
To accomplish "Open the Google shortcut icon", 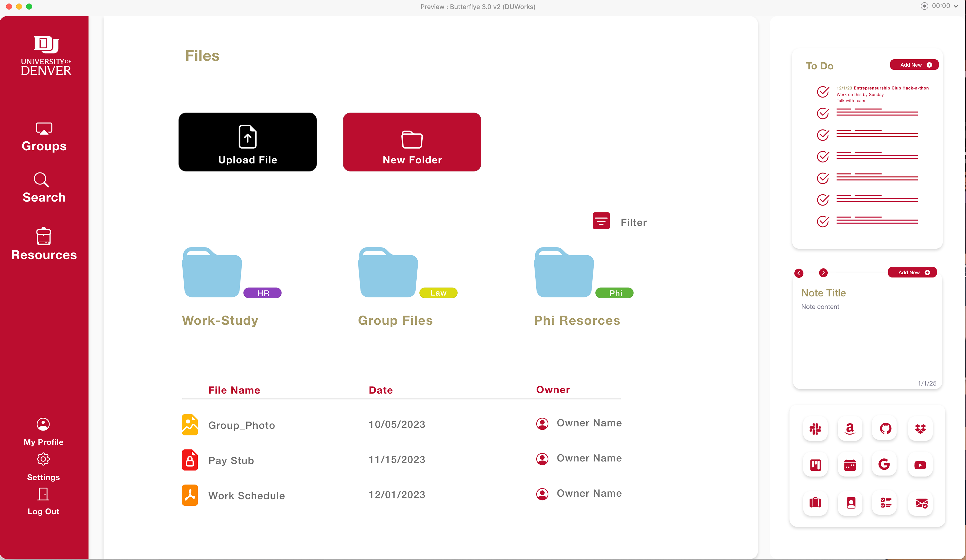I will click(x=884, y=464).
